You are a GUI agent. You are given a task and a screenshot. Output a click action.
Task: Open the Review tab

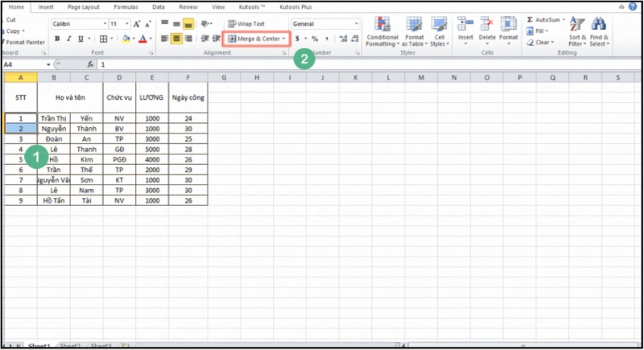click(x=188, y=7)
